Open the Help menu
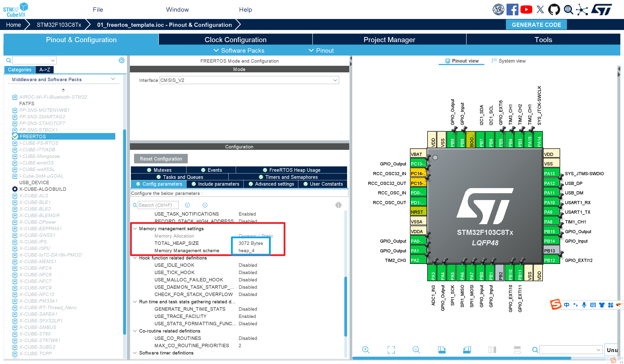Screen dimensions: 624x364 tap(245, 10)
